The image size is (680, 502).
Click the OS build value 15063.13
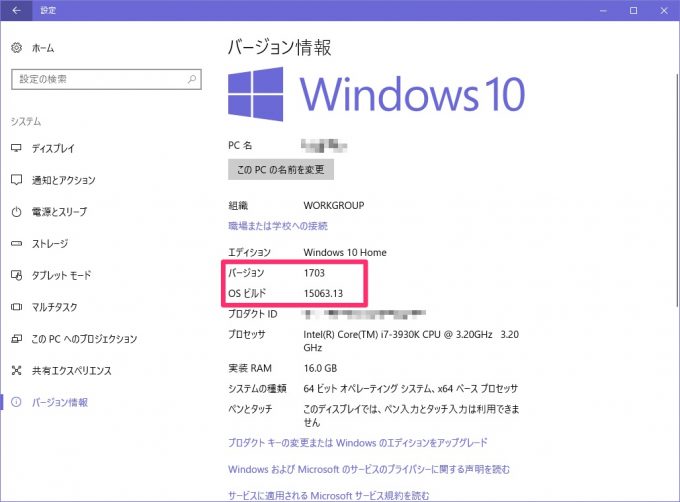324,293
